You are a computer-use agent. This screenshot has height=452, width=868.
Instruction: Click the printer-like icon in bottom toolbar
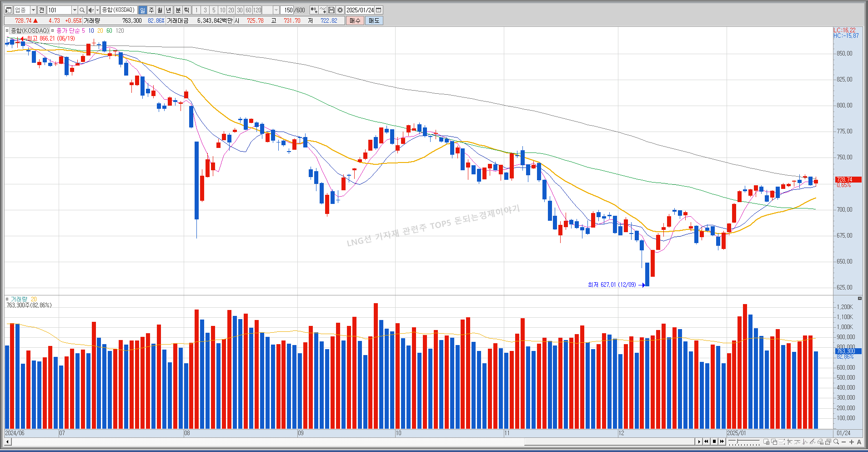coord(820,442)
